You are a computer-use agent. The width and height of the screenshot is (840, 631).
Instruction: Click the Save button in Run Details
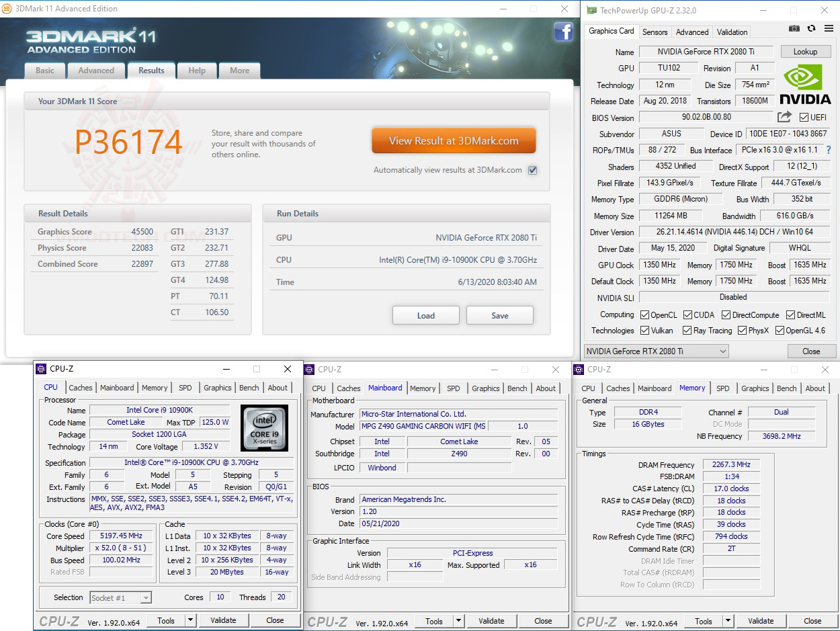pyautogui.click(x=500, y=315)
